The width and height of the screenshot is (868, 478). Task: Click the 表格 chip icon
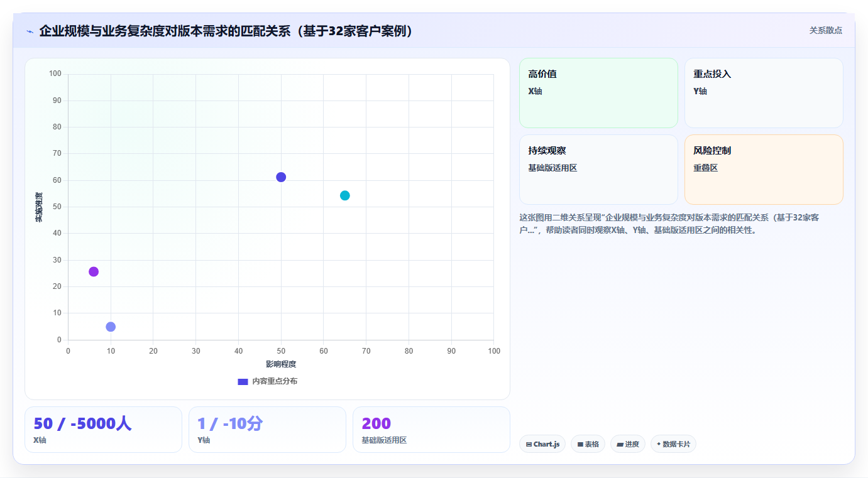(580, 445)
